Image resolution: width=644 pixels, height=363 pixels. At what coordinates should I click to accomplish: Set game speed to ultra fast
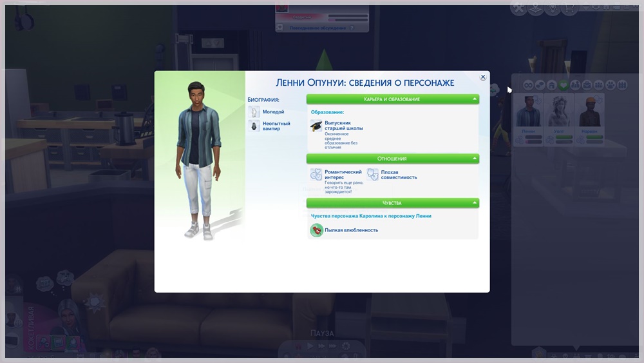click(333, 346)
